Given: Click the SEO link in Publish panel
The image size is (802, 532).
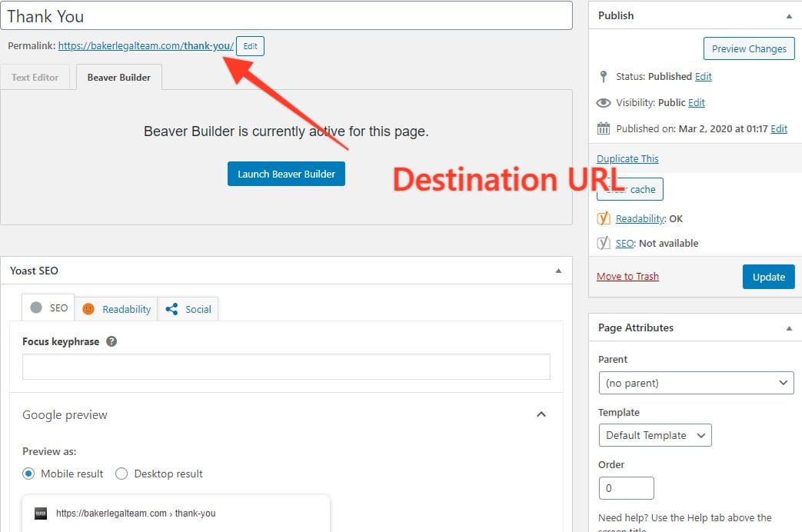Looking at the screenshot, I should coord(624,243).
